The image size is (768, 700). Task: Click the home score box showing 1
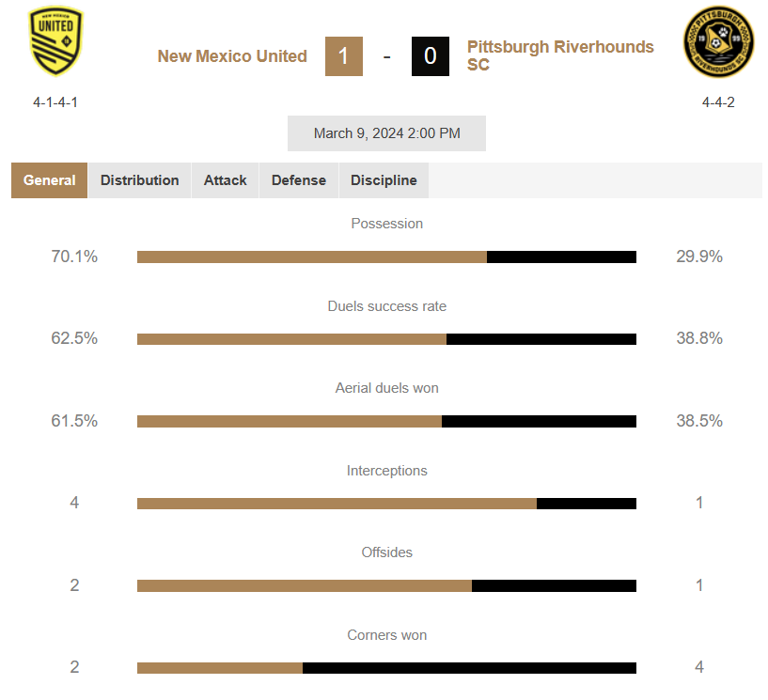coord(344,56)
